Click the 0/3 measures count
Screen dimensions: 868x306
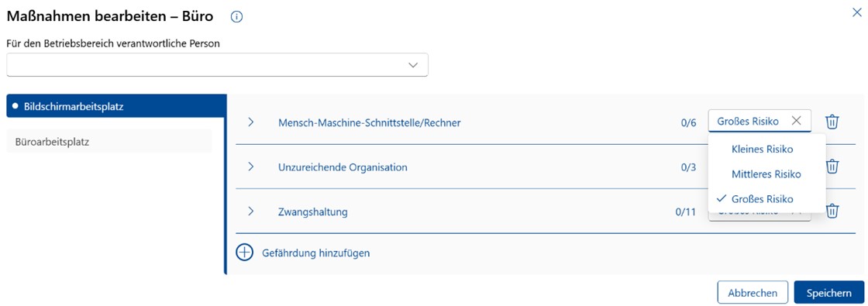pos(689,167)
